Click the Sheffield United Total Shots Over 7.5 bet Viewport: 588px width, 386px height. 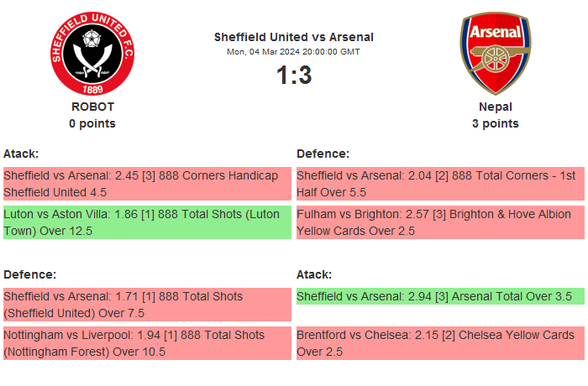pyautogui.click(x=147, y=305)
